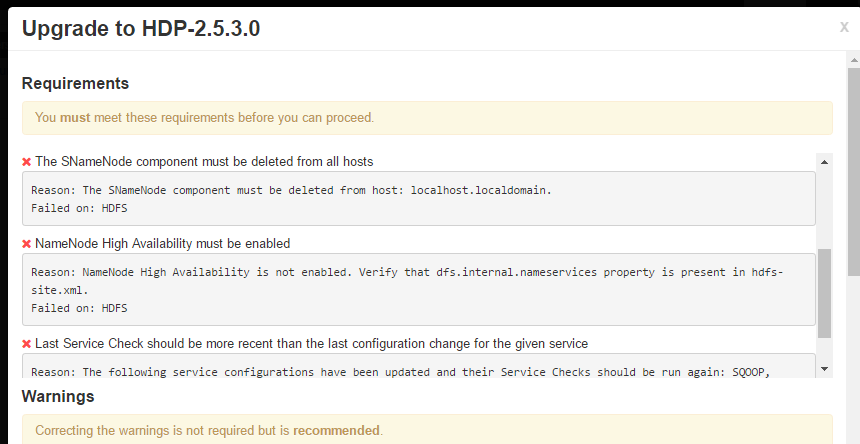Click the red X beside SNameNode requirement
Viewport: 860px width, 444px height.
(27, 162)
